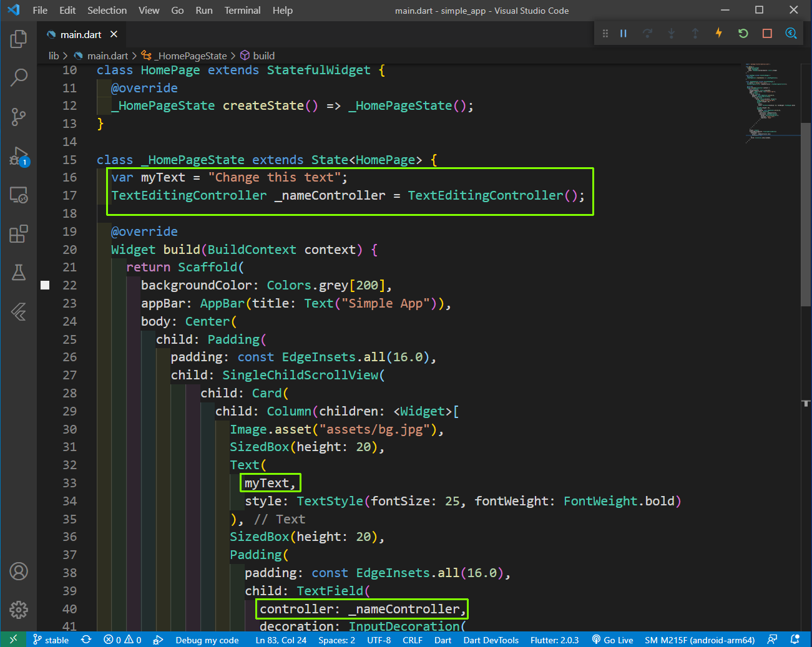Click the Ln 83, Col 24 cursor position
This screenshot has width=812, height=647.
[281, 640]
